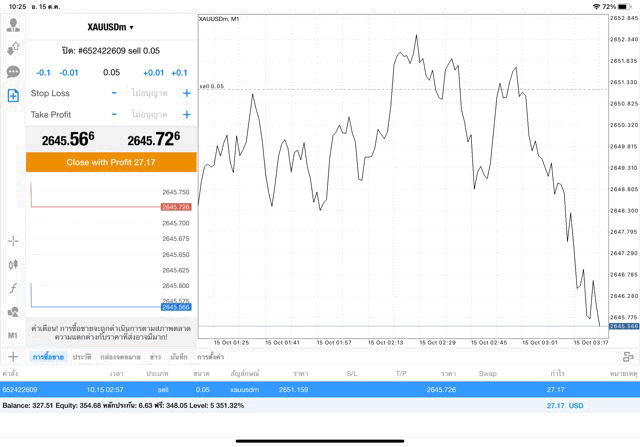This screenshot has width=640, height=447.
Task: Click the plus icon at bottom-left toolbar
Action: tap(13, 357)
